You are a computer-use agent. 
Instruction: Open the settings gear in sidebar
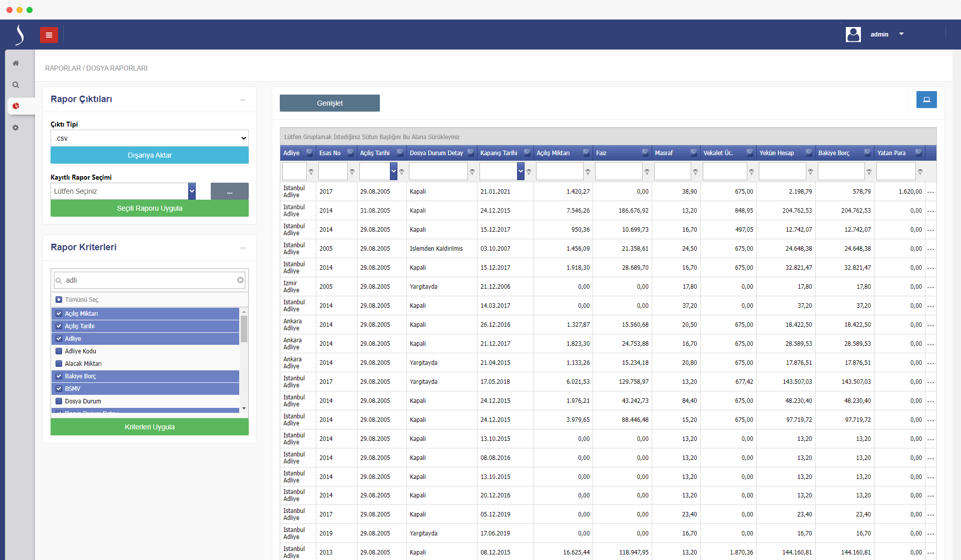(16, 128)
